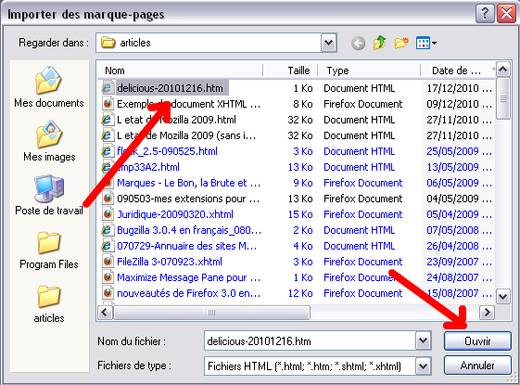Expand the Fichiers de type dropdown

point(423,366)
